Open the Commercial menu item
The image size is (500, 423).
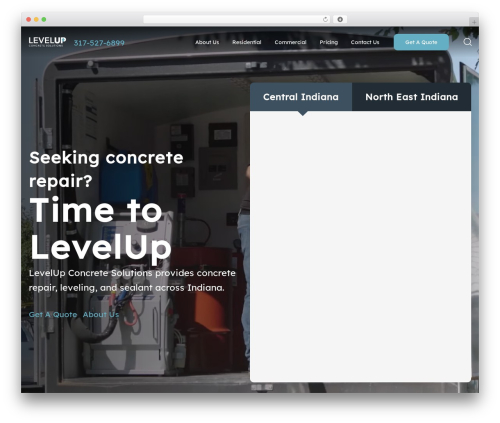click(290, 42)
